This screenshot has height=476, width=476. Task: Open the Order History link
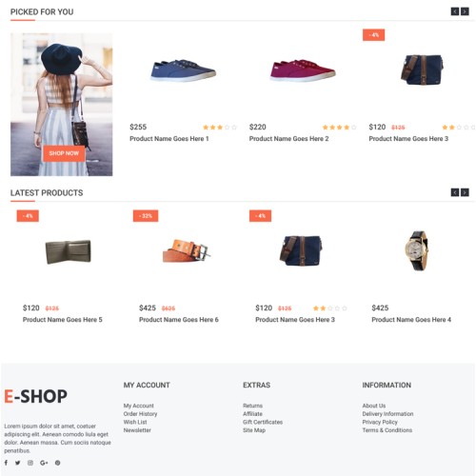click(140, 414)
